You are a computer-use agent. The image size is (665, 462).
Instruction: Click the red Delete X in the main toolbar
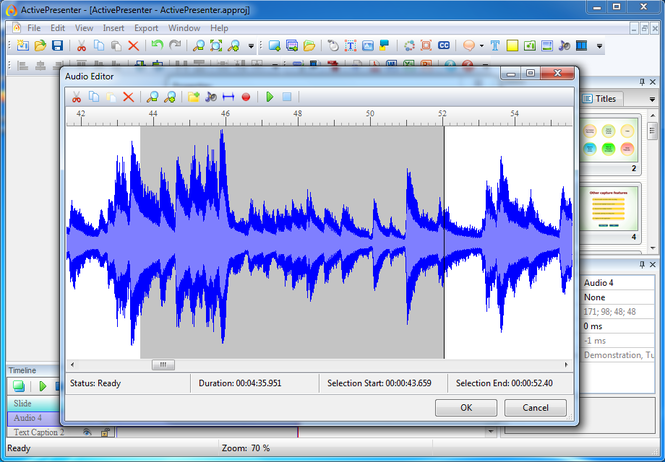tap(134, 45)
